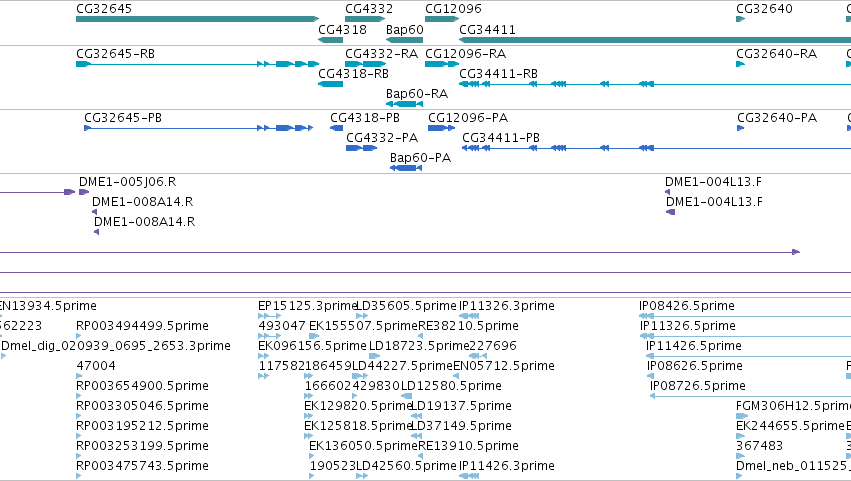Open the CG4332 gene feature

point(365,19)
